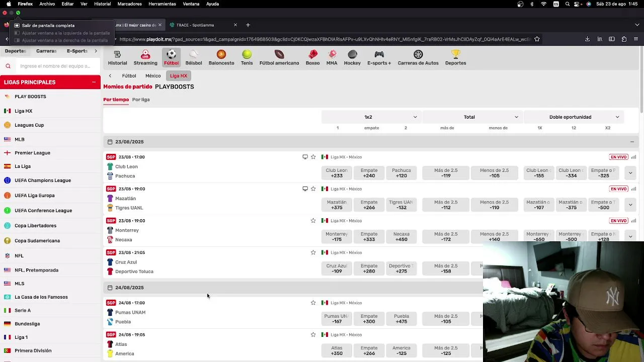Click SGP badge for Cruz Azul match
644x362 pixels.
click(111, 252)
